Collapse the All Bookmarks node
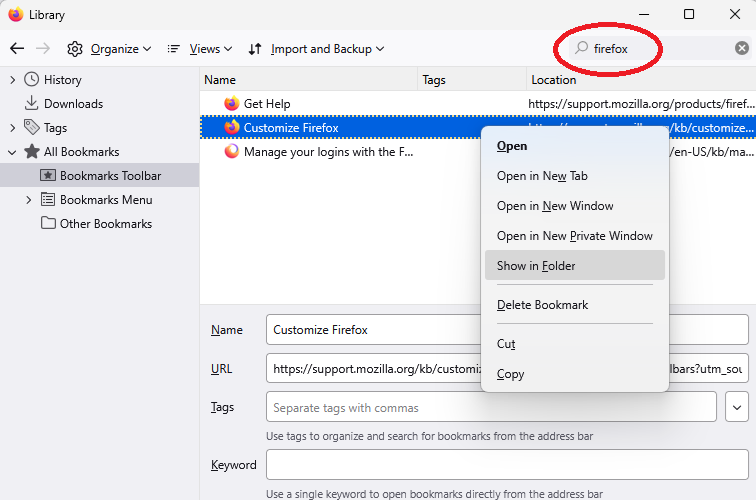This screenshot has height=500, width=756. [x=13, y=152]
